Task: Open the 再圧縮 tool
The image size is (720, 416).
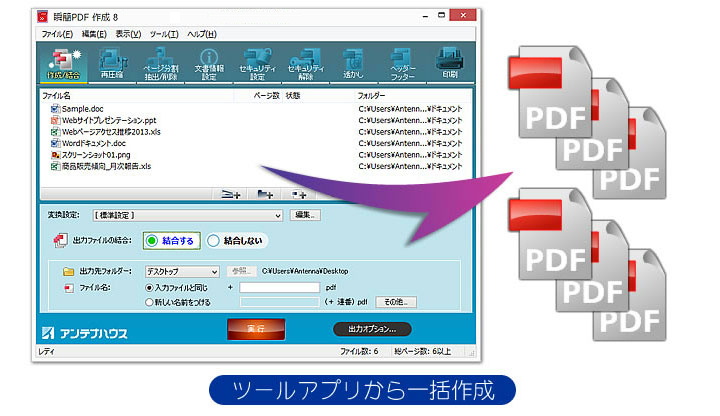Action: [112, 63]
